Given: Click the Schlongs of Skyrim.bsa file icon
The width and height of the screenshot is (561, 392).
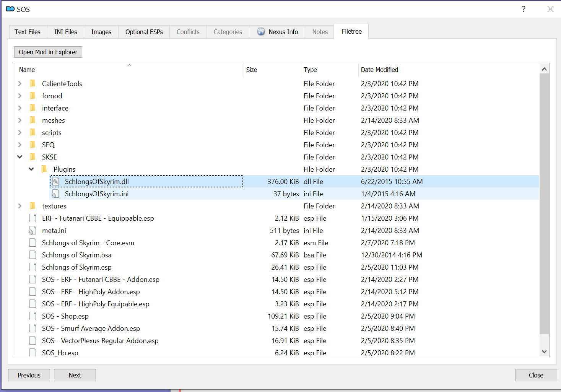Looking at the screenshot, I should click(x=33, y=255).
